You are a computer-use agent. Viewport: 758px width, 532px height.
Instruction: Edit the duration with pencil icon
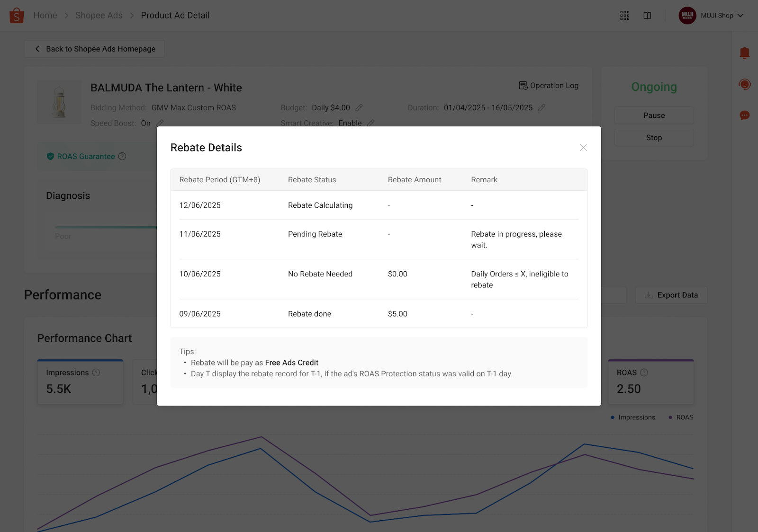pyautogui.click(x=541, y=108)
